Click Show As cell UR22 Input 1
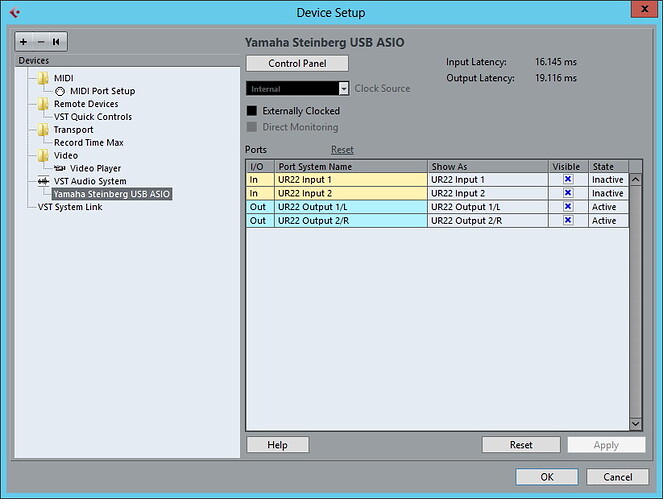Viewport: 663px width, 499px height. pos(488,180)
